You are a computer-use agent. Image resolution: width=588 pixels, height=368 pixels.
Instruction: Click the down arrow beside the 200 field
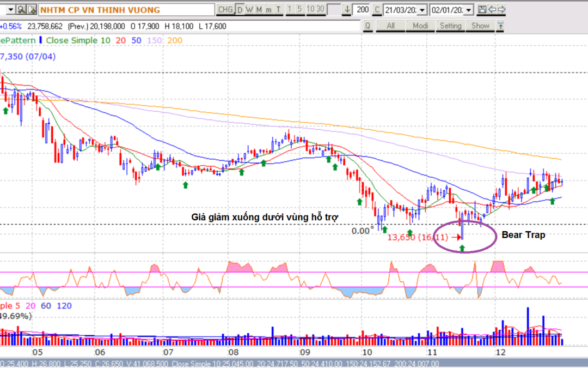click(x=347, y=9)
